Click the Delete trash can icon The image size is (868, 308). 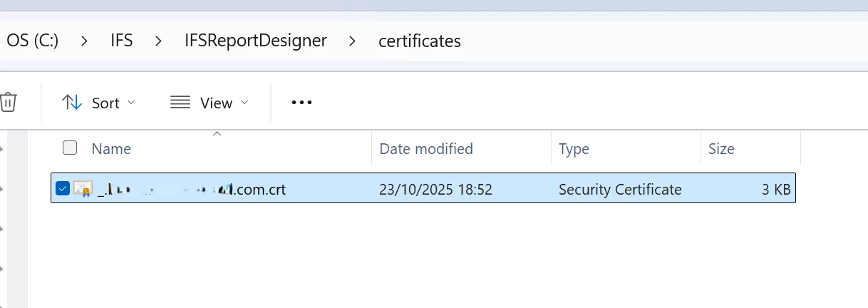[x=9, y=102]
